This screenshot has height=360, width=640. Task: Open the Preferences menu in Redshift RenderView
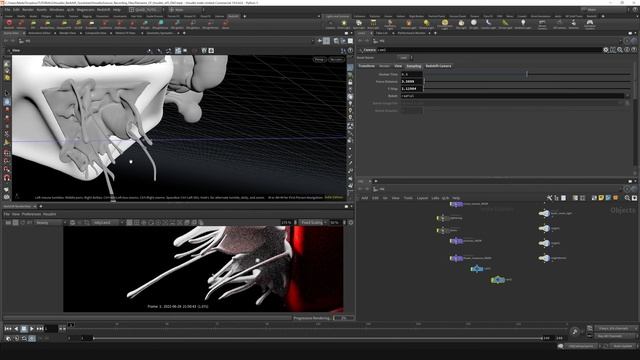pyautogui.click(x=31, y=214)
